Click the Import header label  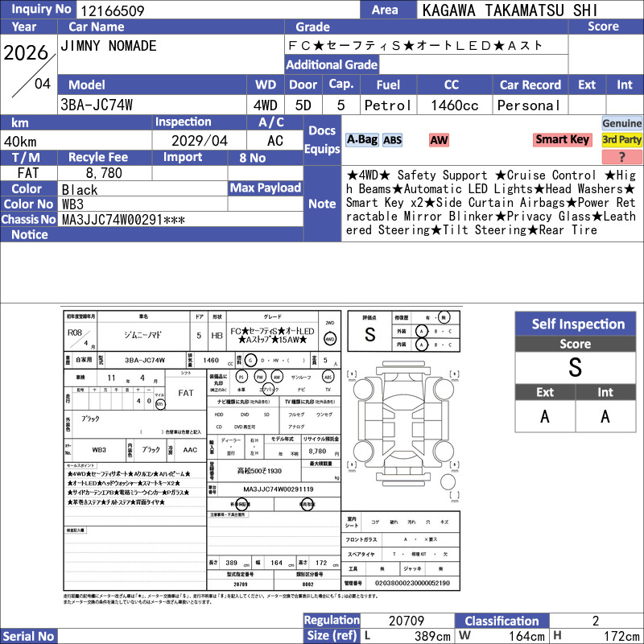[x=183, y=157]
